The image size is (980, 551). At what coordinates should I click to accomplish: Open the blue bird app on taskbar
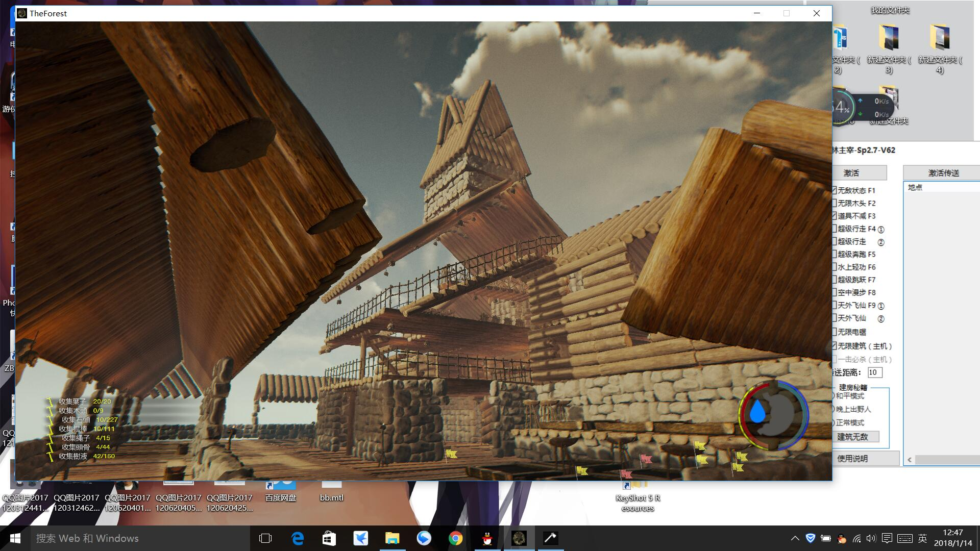pyautogui.click(x=360, y=538)
